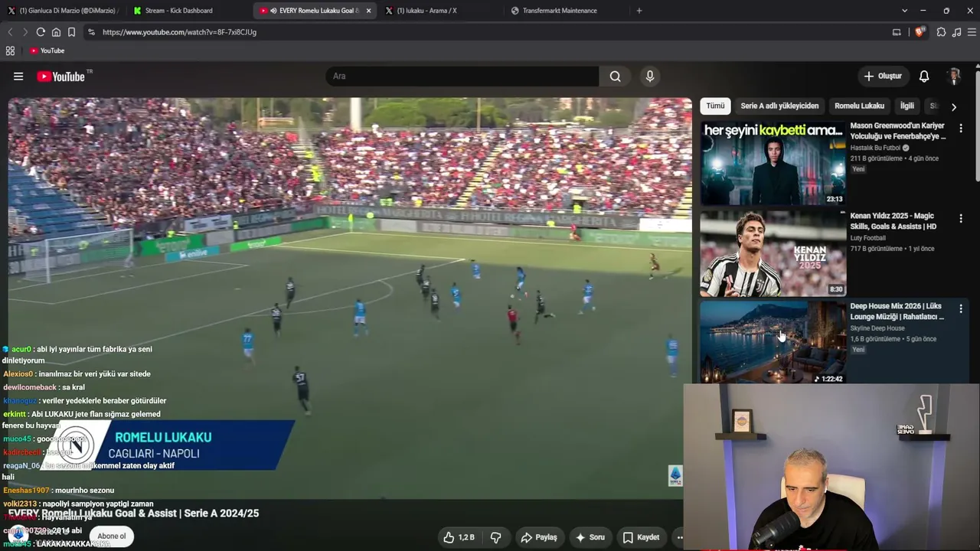Reload the page in the browser toolbar
The image size is (980, 551).
41,32
